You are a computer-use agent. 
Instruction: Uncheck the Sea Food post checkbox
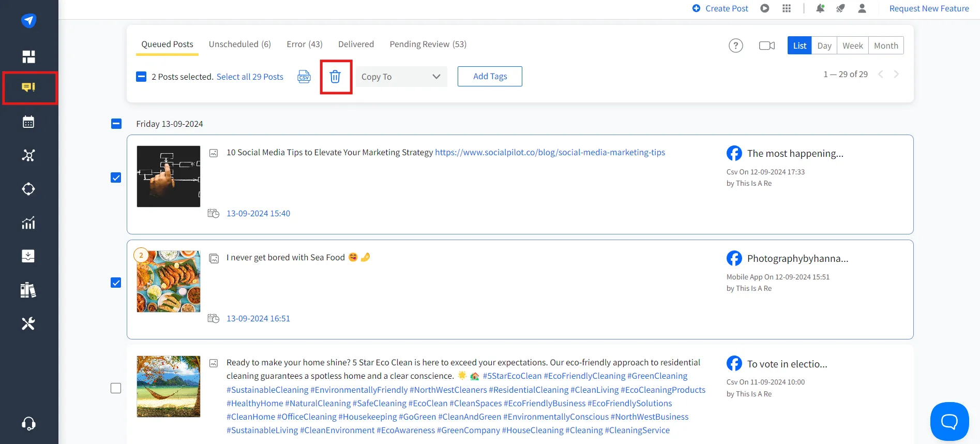point(116,283)
